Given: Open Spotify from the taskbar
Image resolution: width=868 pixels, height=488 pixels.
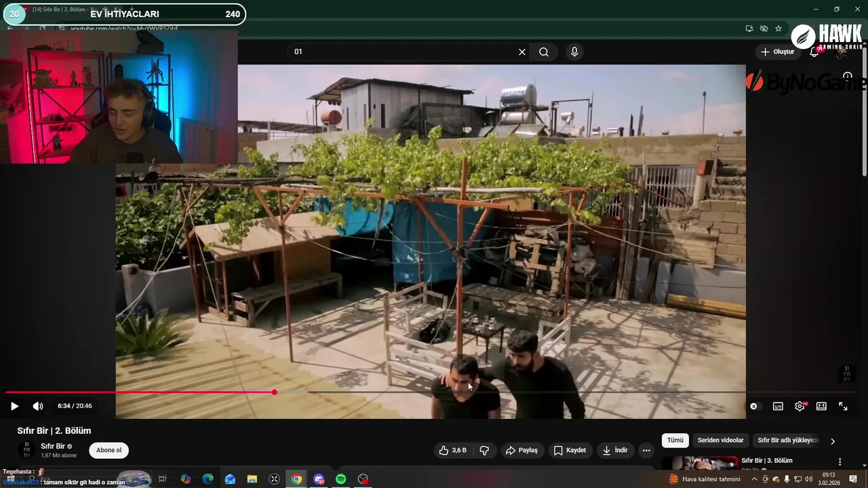Looking at the screenshot, I should coord(341,479).
